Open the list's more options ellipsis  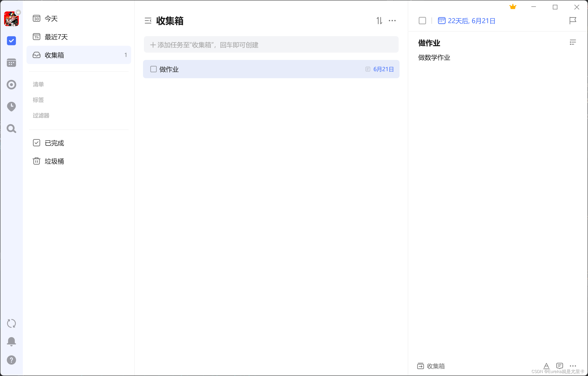[x=392, y=21]
